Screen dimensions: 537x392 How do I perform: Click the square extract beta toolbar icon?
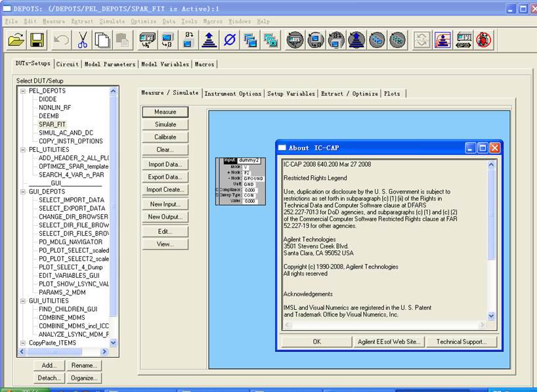tap(188, 40)
